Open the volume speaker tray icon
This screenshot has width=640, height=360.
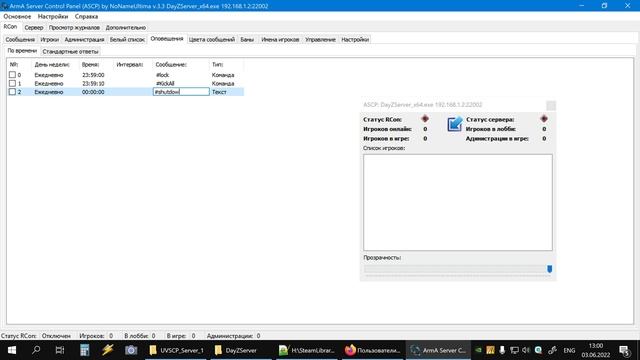526,350
